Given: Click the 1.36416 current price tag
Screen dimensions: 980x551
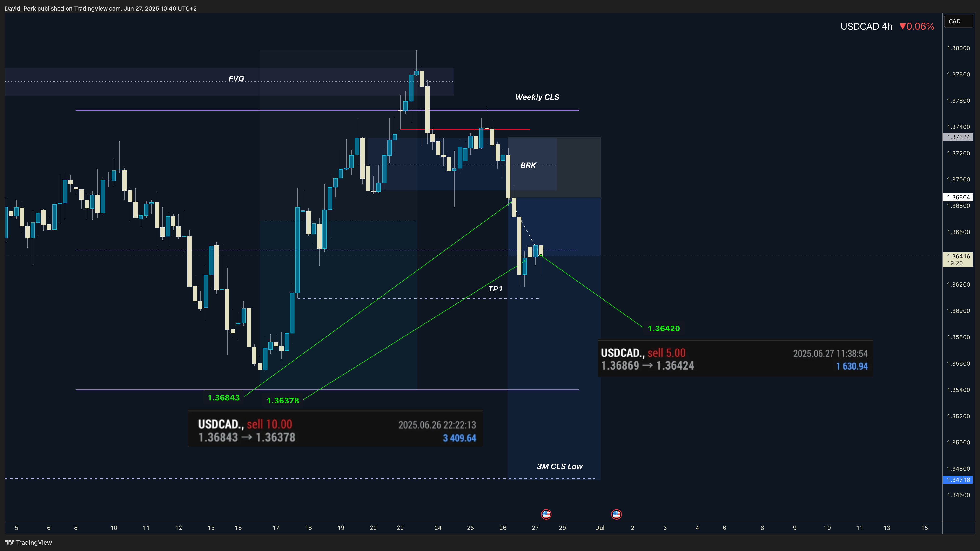Looking at the screenshot, I should [958, 260].
